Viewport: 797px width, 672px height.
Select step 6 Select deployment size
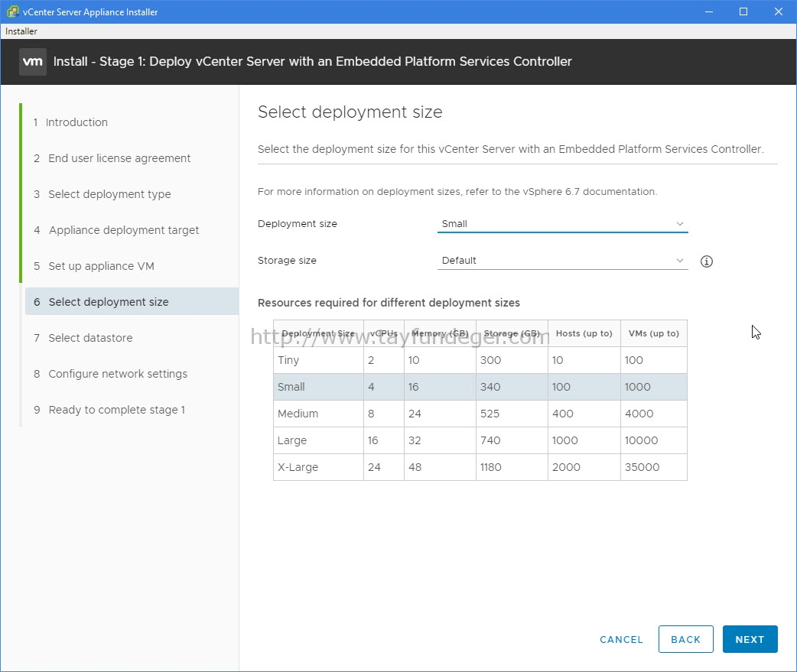click(132, 302)
